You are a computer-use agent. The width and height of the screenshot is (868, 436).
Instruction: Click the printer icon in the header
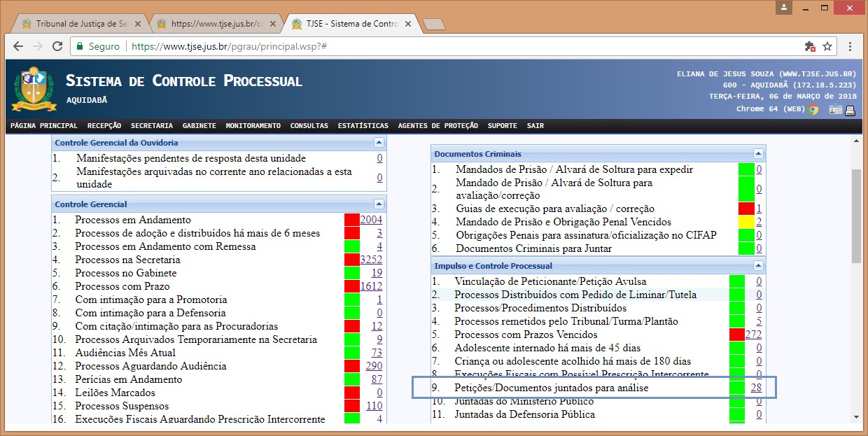[850, 109]
